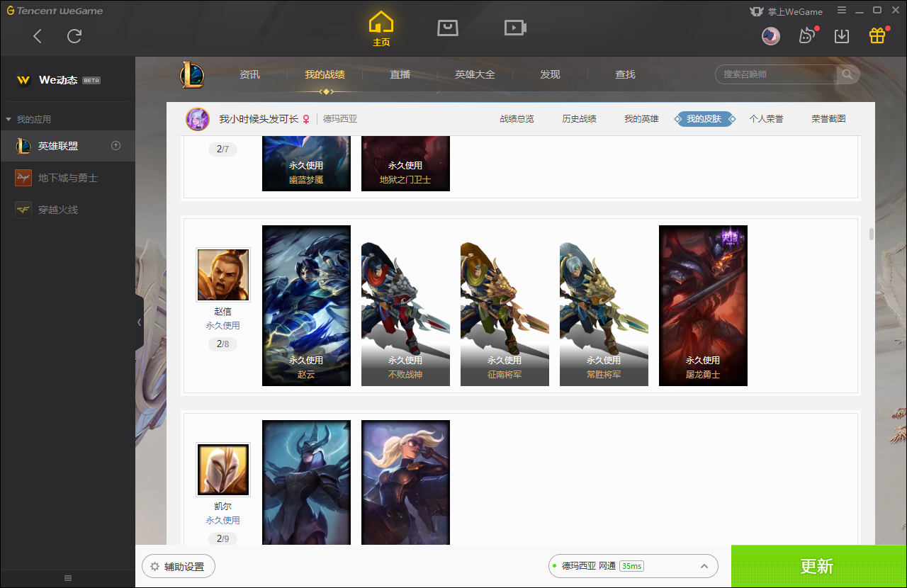
Task: Open the 常胜将军 skin card
Action: click(x=604, y=305)
